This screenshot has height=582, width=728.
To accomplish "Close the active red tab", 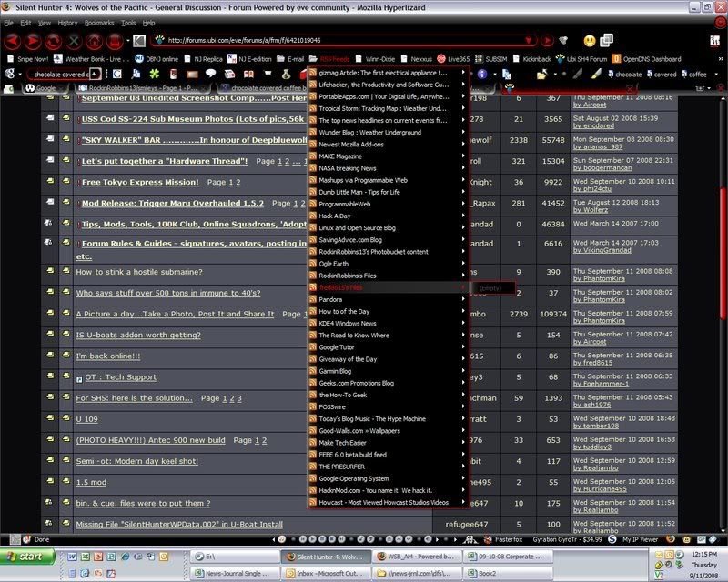I will click(x=629, y=88).
